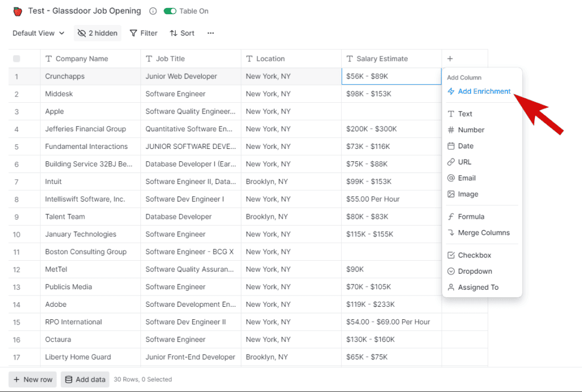This screenshot has height=392, width=582.
Task: Toggle the Table On switch
Action: 169,10
